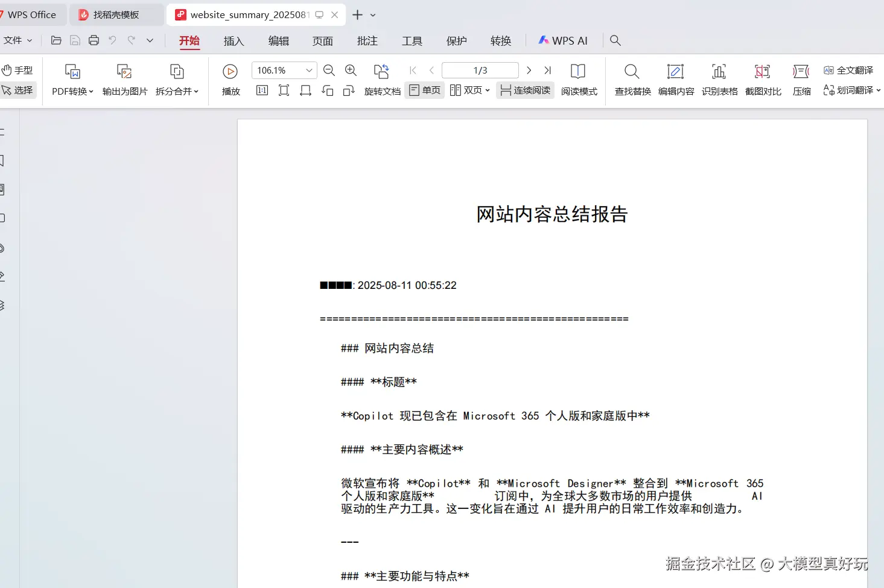Open the 查找替换 tool
This screenshot has height=588, width=884.
pos(632,80)
